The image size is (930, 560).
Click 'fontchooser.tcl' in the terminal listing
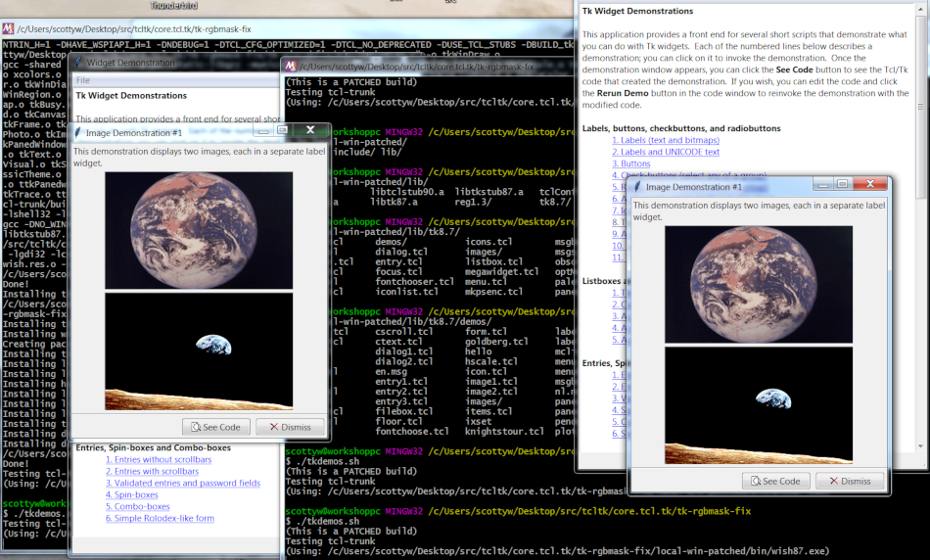[x=415, y=281]
